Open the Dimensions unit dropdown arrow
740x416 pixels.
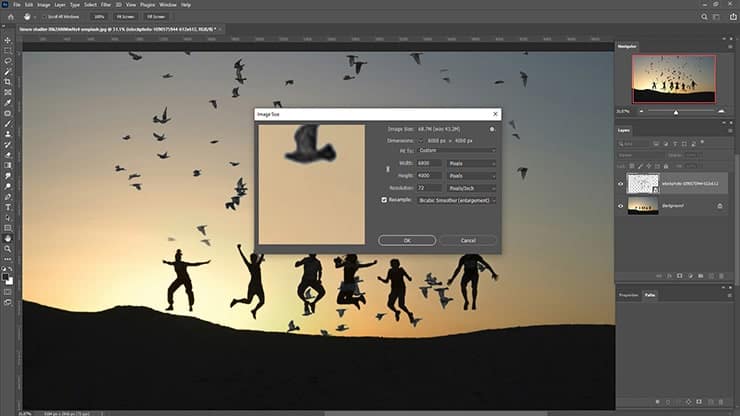(x=420, y=141)
